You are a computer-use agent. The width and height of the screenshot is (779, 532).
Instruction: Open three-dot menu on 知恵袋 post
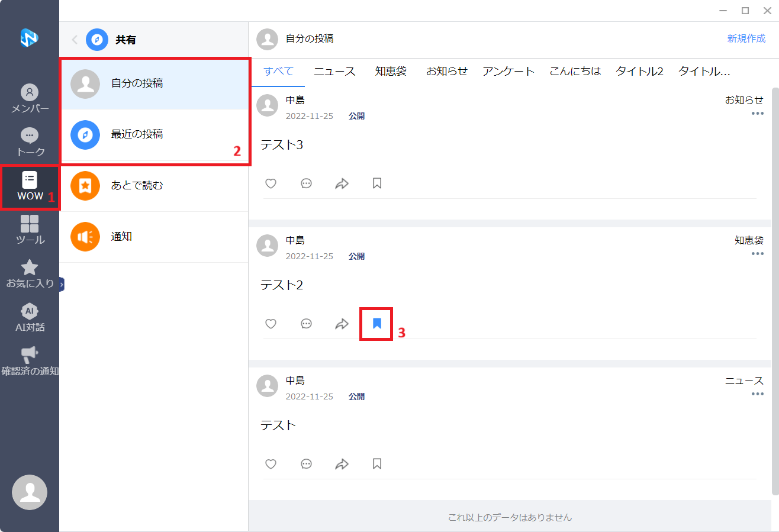(757, 254)
